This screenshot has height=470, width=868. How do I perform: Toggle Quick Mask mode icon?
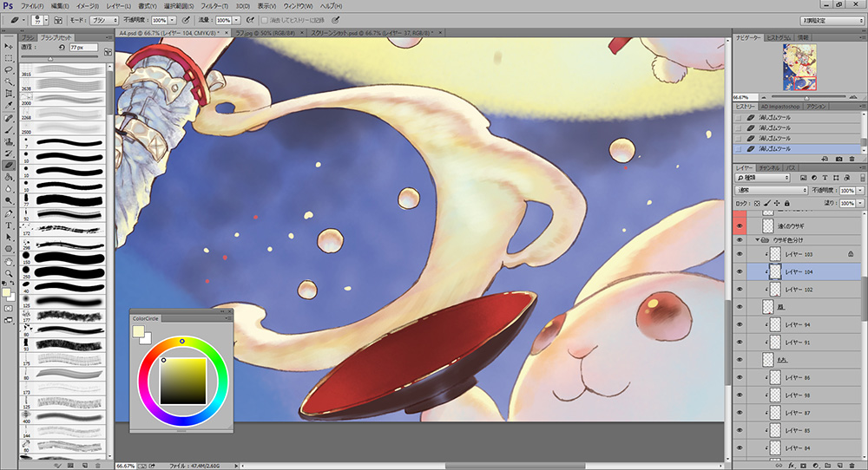point(9,308)
